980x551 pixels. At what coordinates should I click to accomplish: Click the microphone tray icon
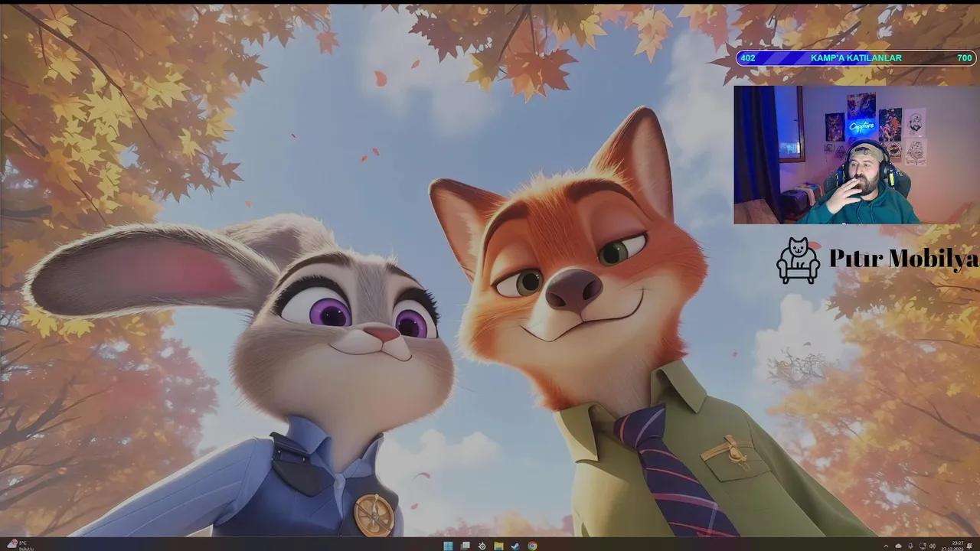(910, 546)
